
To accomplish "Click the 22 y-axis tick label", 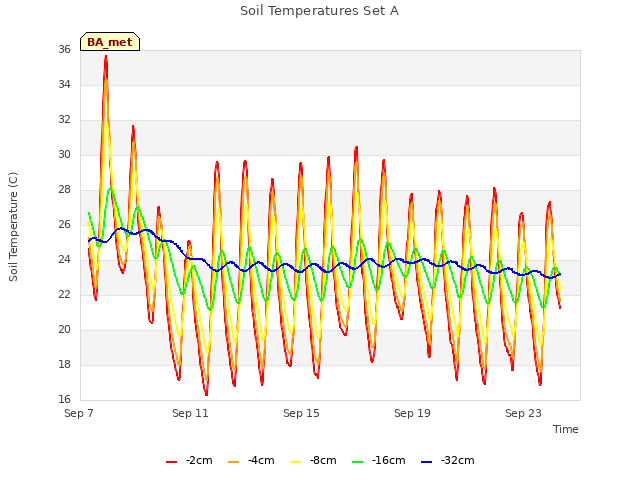I will 64,295.
